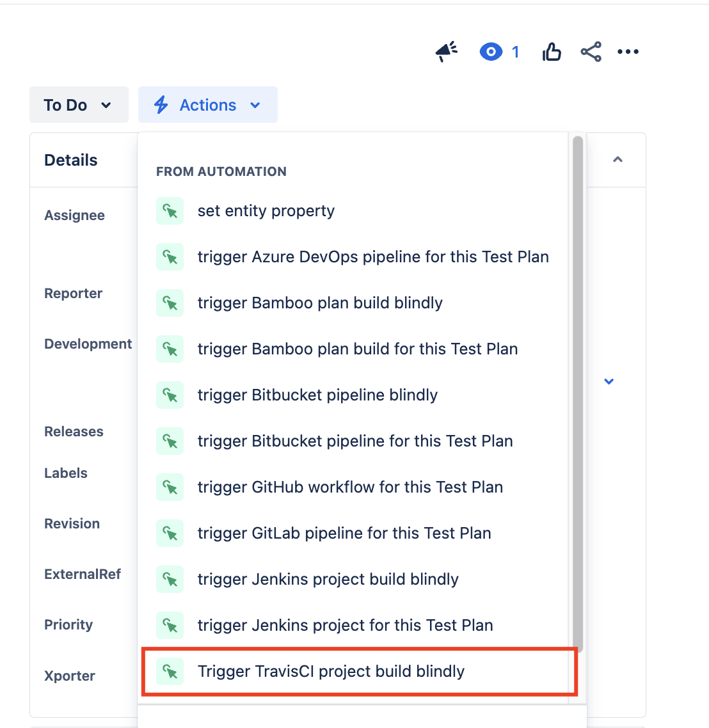The height and width of the screenshot is (728, 709).
Task: Select trigger Bamboo plan build blindly
Action: [x=353, y=303]
